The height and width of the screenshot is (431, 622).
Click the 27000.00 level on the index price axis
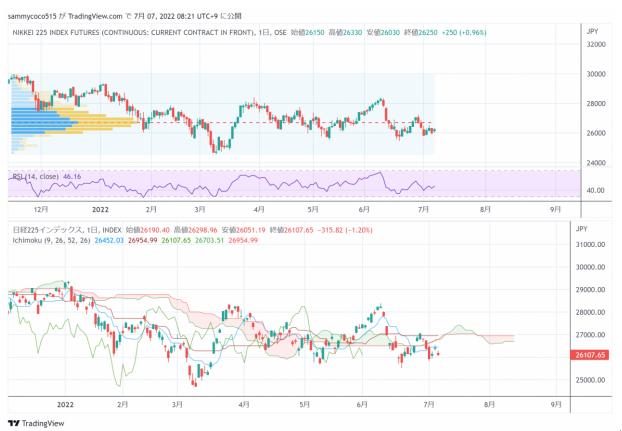click(x=590, y=335)
